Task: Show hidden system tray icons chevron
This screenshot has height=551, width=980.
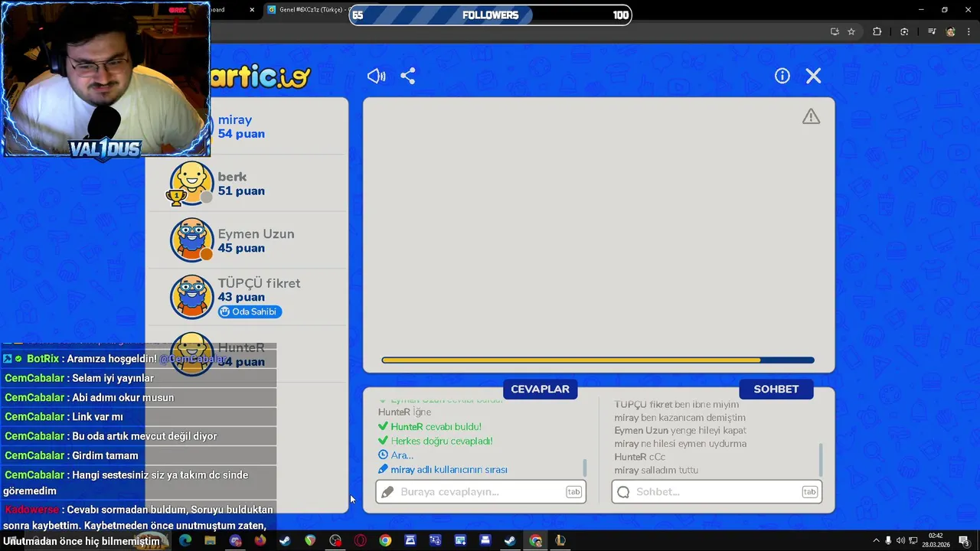Action: [x=877, y=540]
